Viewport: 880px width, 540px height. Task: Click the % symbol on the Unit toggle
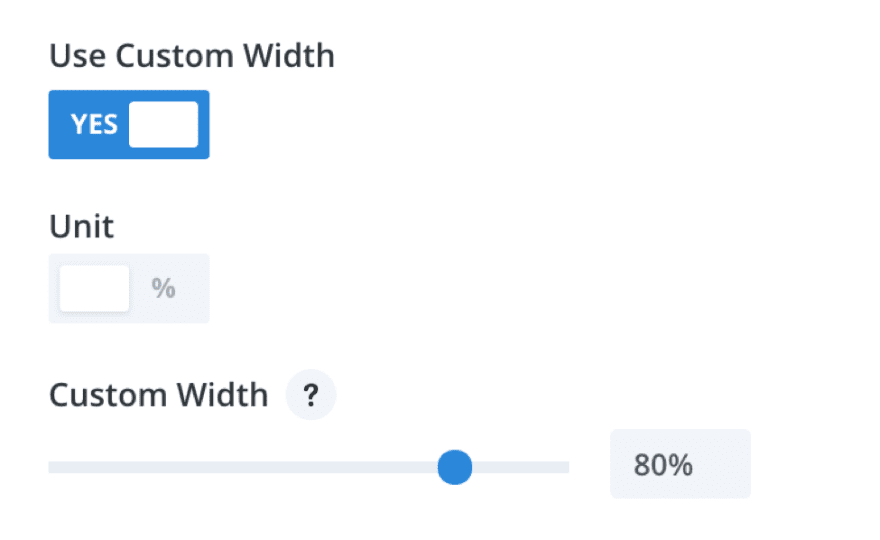[164, 288]
